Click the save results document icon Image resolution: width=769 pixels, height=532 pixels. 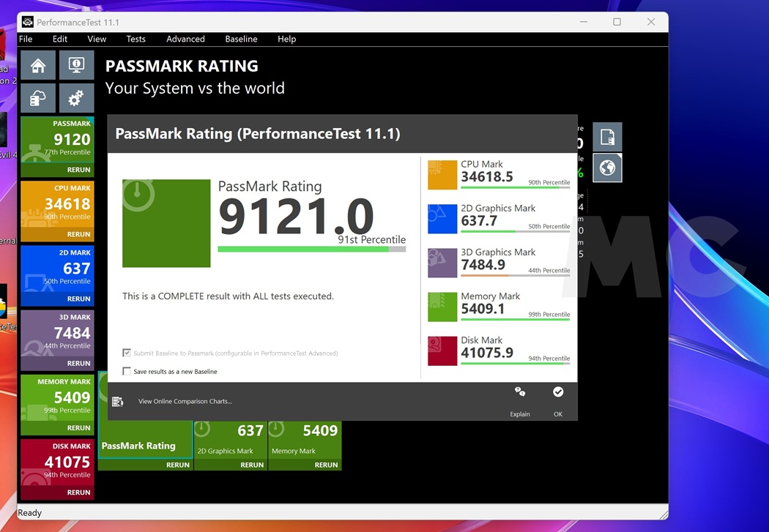(607, 137)
